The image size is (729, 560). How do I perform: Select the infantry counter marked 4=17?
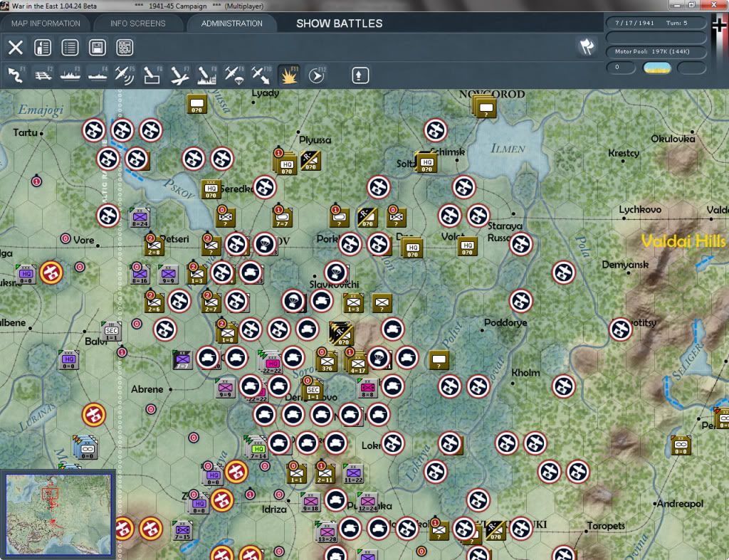[357, 363]
